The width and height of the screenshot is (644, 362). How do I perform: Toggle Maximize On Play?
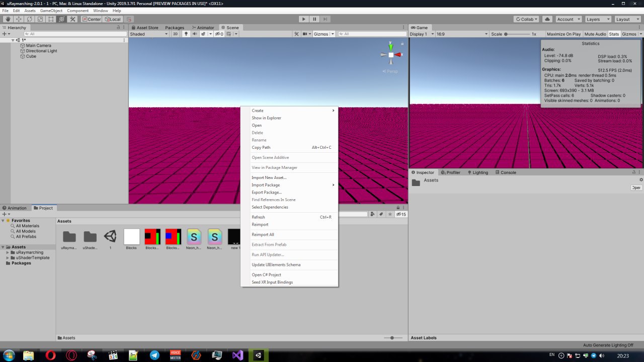pyautogui.click(x=563, y=34)
